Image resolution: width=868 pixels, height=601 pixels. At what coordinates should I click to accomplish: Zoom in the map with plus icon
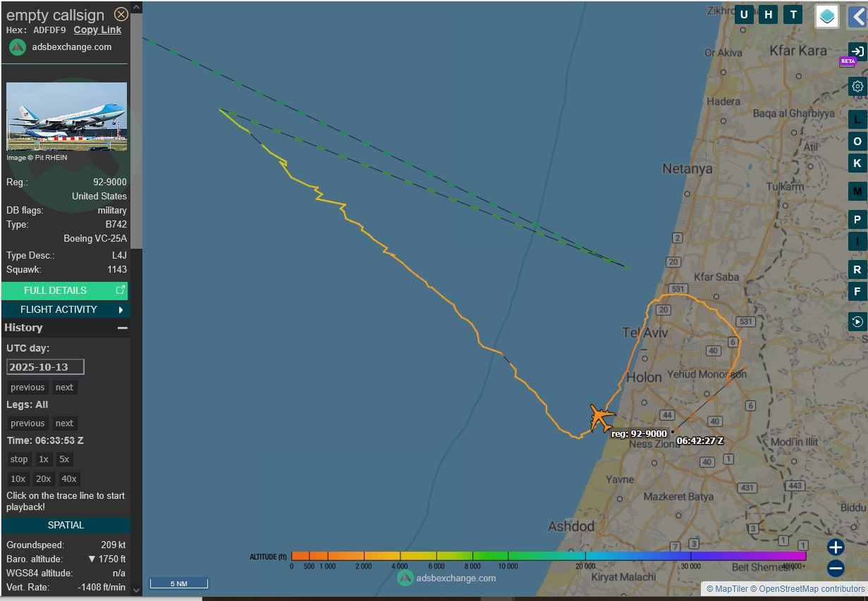836,547
